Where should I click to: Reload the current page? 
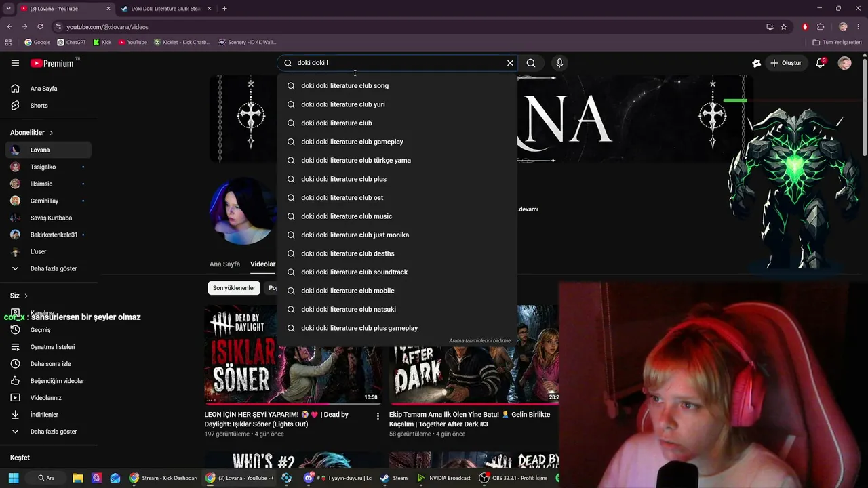click(x=40, y=27)
